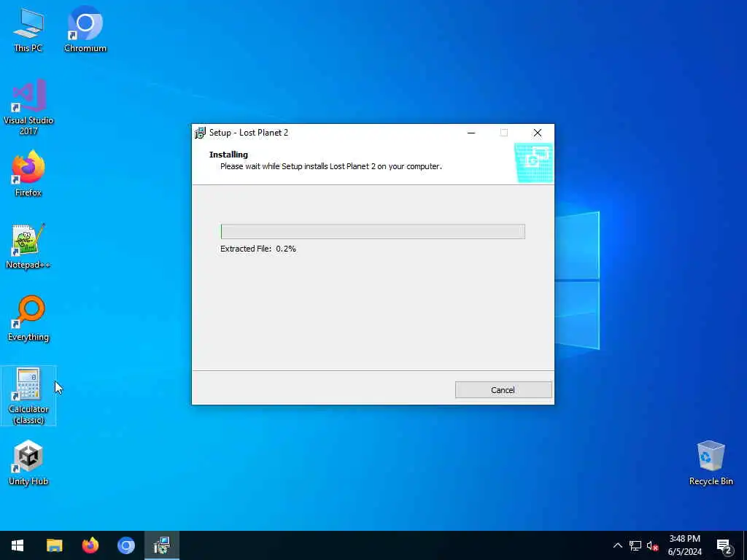Select the Firefox desktop icon

[28, 174]
